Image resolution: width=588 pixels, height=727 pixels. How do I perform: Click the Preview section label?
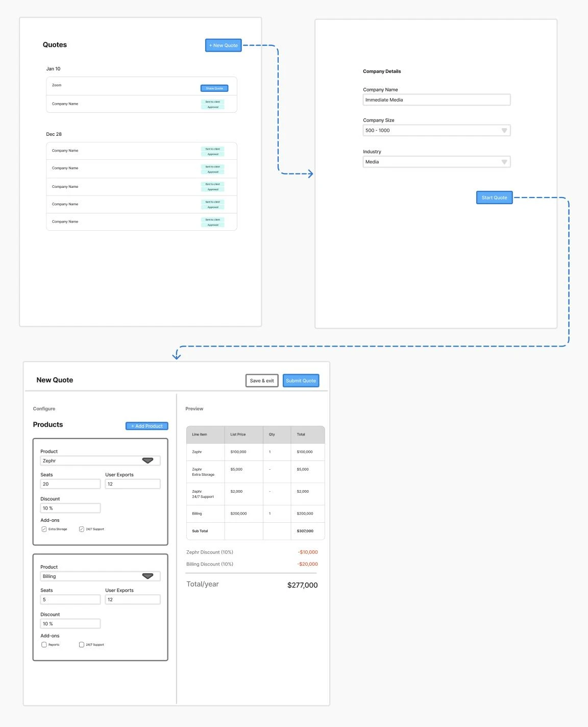(194, 409)
